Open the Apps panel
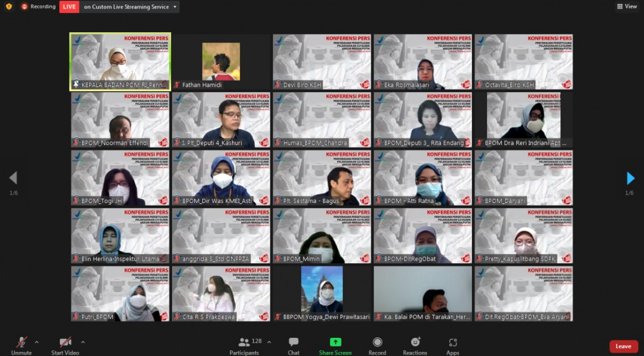The image size is (644, 356). point(453,342)
